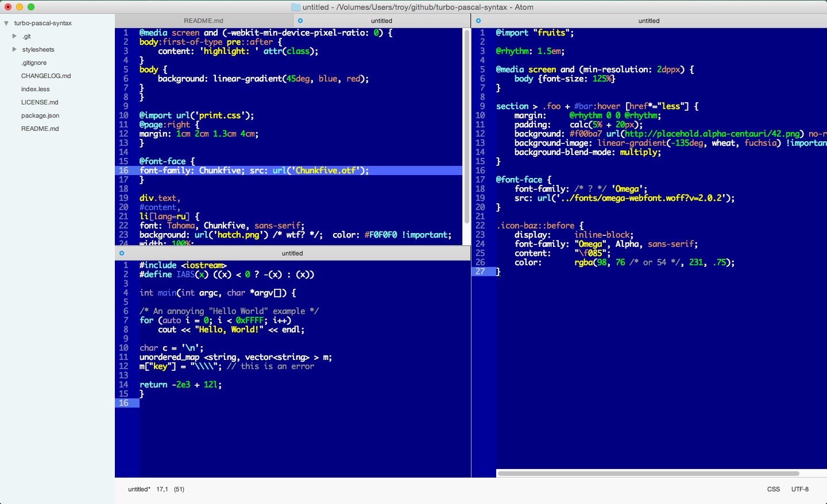Image resolution: width=827 pixels, height=504 pixels.
Task: Click the '@rhythm: 1.5em;' line
Action: (530, 51)
